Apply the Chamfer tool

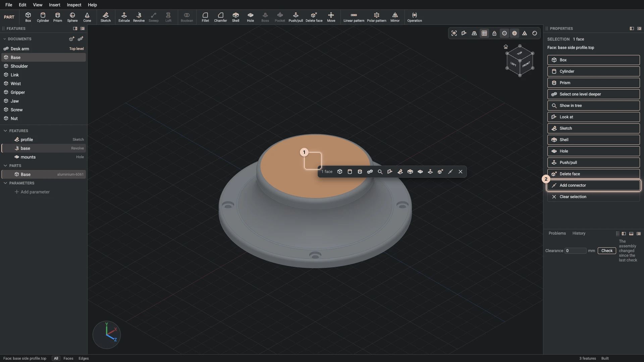220,17
